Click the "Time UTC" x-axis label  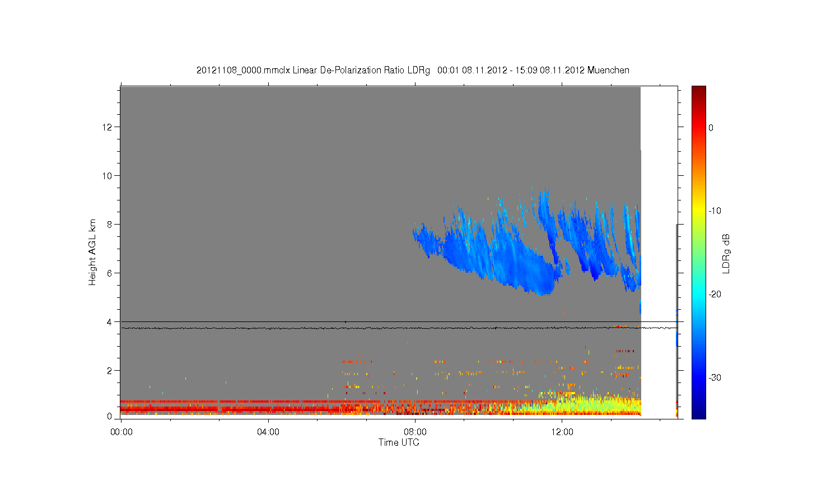[399, 442]
